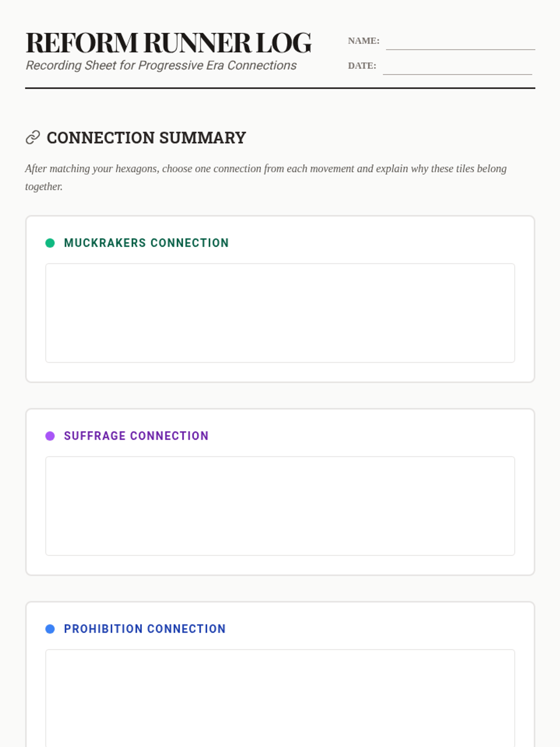Click the DATE: label
The width and height of the screenshot is (560, 747).
pos(362,66)
